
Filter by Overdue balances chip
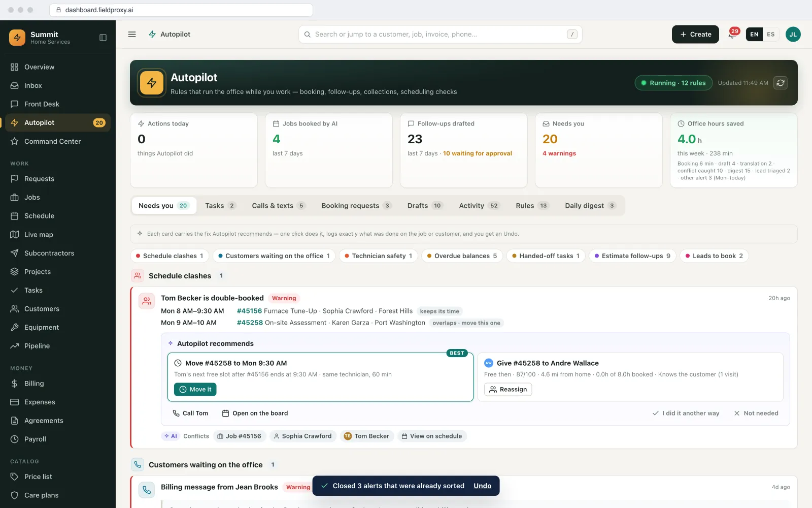click(462, 256)
